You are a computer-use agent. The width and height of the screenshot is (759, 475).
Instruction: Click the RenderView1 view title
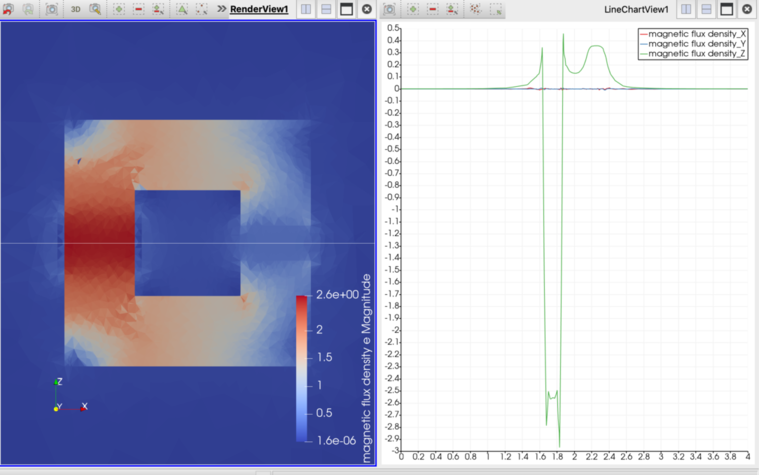pos(259,9)
